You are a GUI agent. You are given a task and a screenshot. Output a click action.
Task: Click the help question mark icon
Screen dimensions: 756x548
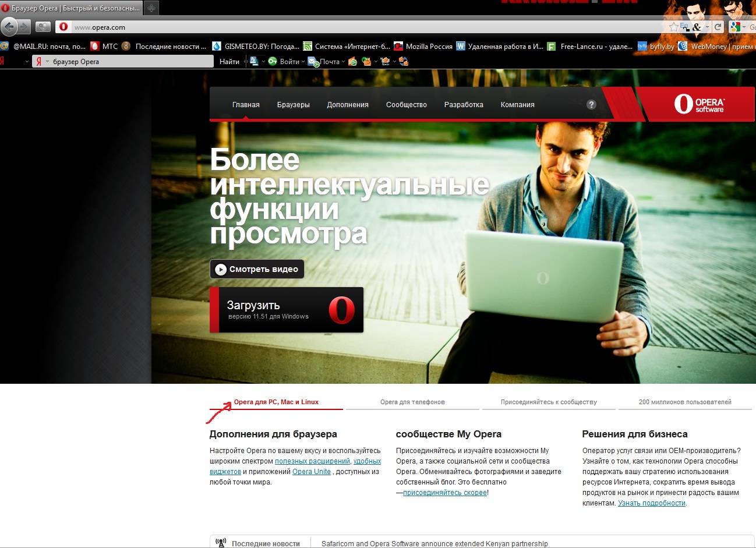point(591,105)
